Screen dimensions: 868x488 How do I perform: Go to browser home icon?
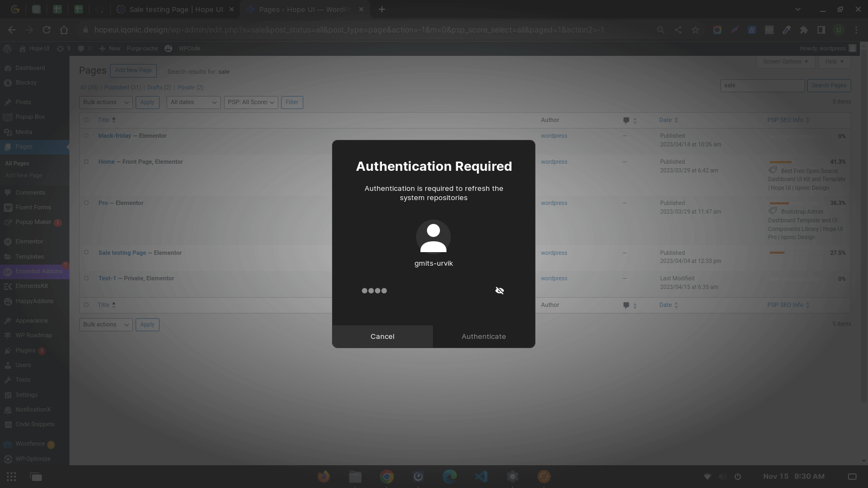(64, 30)
